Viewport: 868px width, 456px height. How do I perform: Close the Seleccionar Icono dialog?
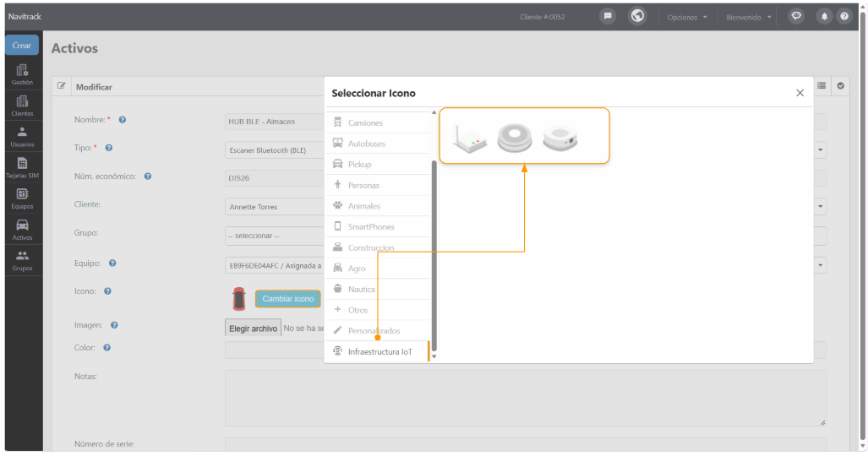pos(800,93)
